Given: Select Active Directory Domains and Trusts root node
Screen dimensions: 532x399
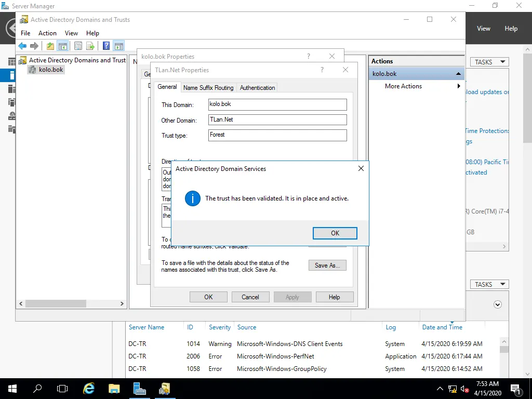Looking at the screenshot, I should point(77,60).
